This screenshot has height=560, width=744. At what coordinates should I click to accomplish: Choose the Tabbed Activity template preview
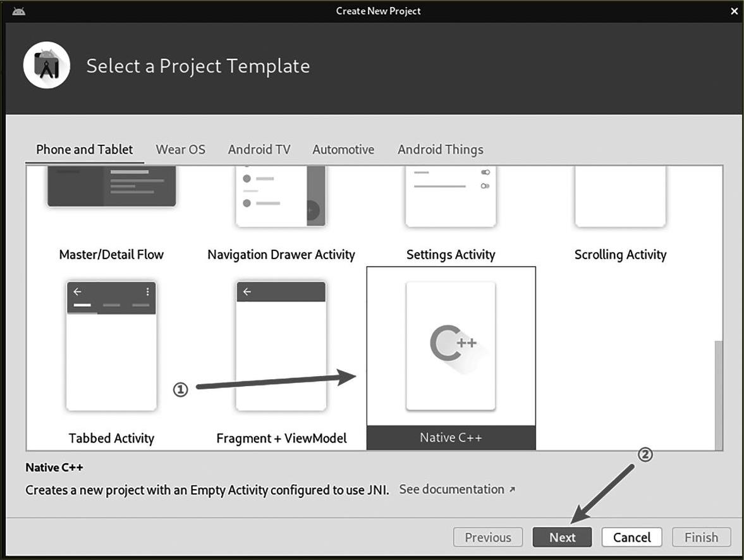(111, 346)
